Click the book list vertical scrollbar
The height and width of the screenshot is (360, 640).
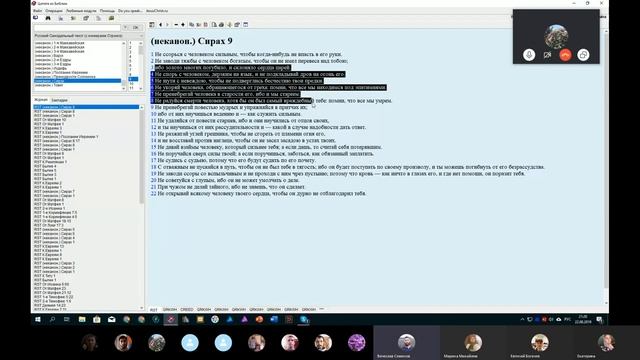(x=124, y=65)
